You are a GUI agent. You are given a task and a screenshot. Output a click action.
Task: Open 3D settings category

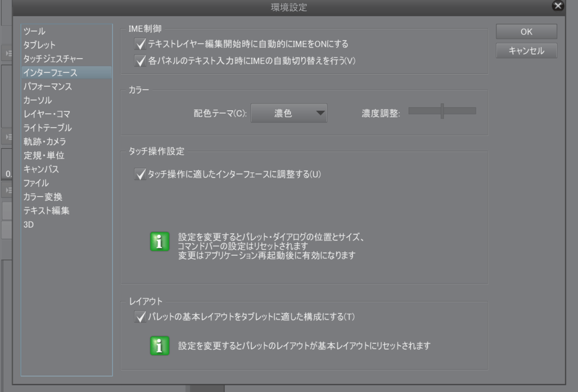[66, 225]
